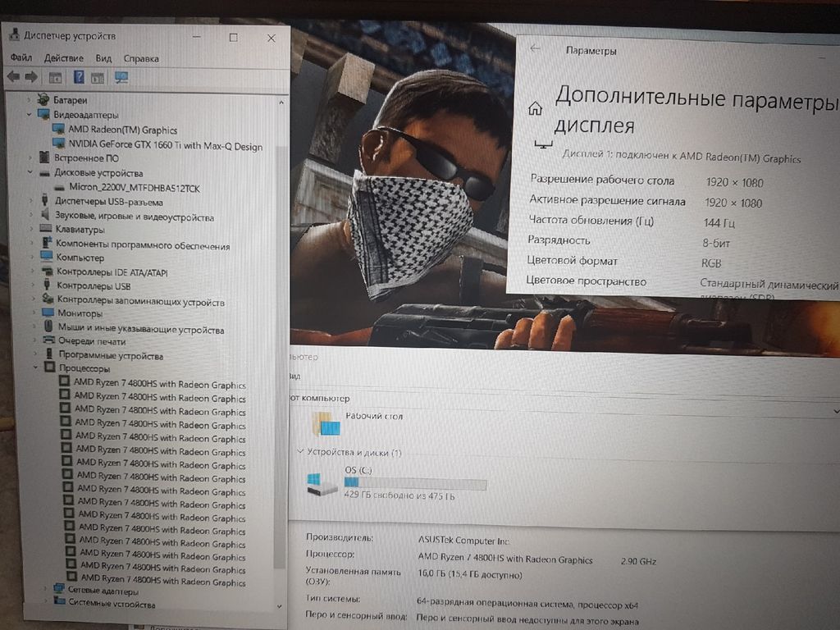
Task: Click the show/hide console tree toolbar icon
Action: click(x=55, y=78)
